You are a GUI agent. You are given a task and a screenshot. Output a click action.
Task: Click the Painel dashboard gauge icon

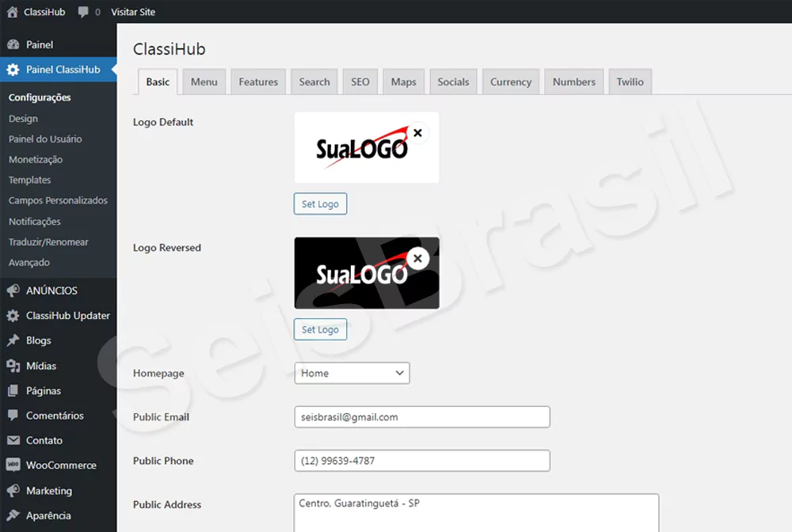pyautogui.click(x=13, y=44)
